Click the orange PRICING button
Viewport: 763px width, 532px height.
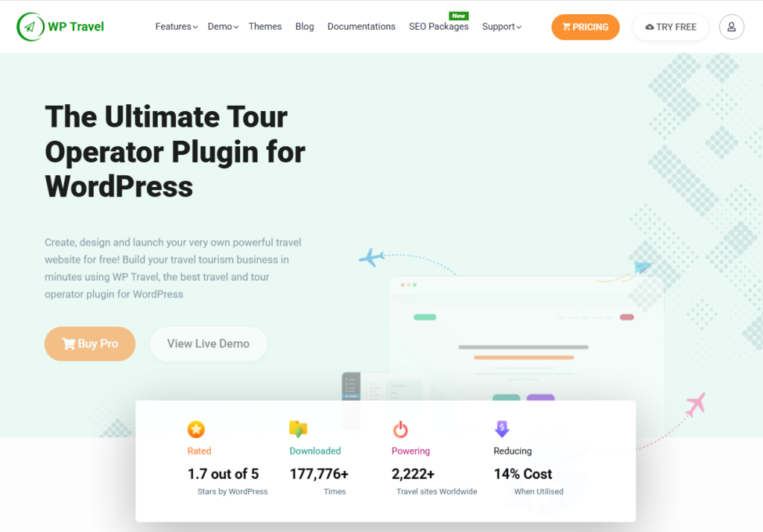586,27
